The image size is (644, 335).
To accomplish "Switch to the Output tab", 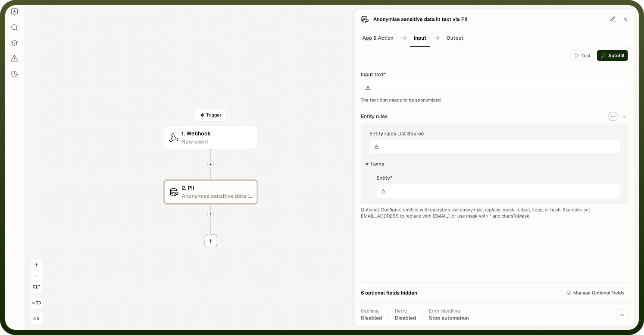I will [455, 38].
